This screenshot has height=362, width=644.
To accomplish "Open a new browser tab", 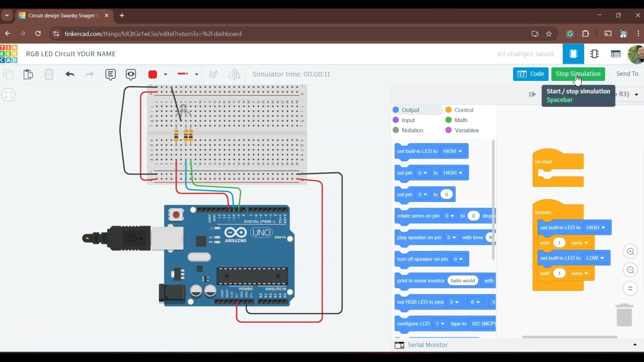I will [122, 16].
